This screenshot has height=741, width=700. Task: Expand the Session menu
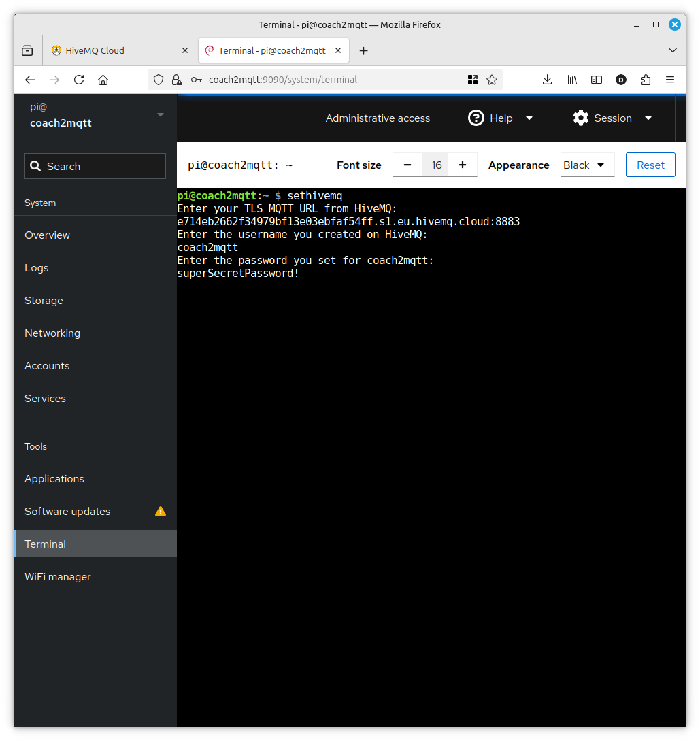click(613, 118)
